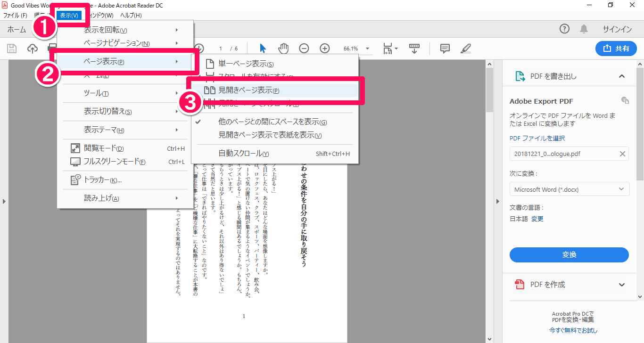
Task: Click the document's vertical scrollbar
Action: click(x=490, y=90)
